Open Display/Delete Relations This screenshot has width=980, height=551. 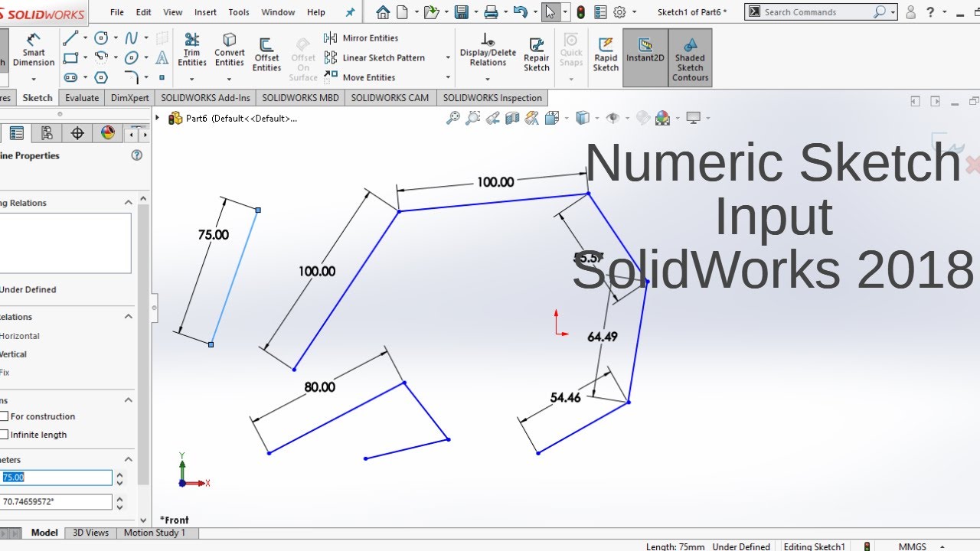(488, 51)
